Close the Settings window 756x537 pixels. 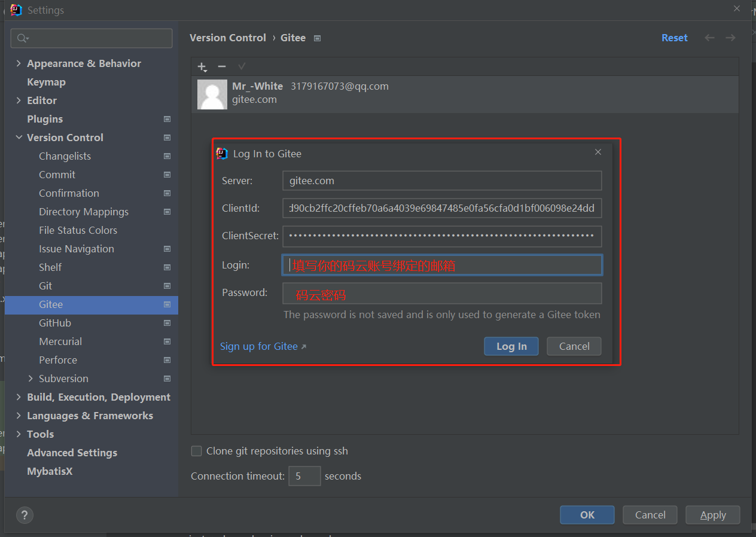pos(736,8)
